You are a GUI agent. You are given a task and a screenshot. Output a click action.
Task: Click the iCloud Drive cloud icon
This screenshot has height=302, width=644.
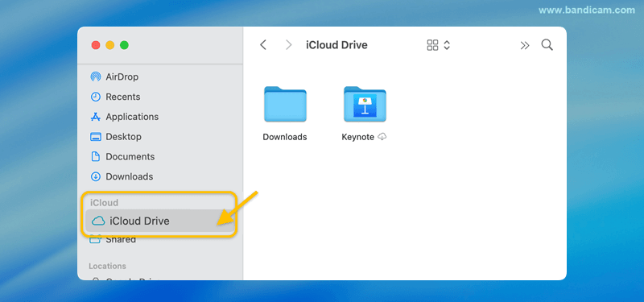click(98, 221)
